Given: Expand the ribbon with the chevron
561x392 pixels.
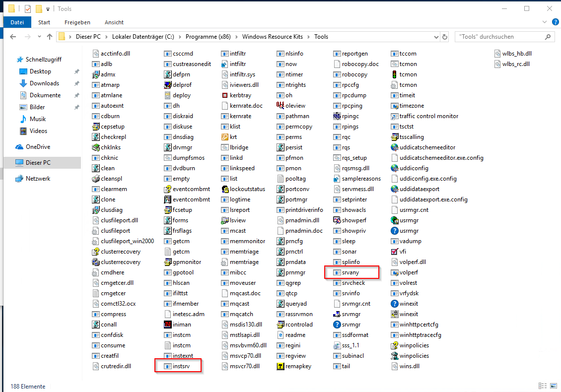Looking at the screenshot, I should tap(545, 22).
